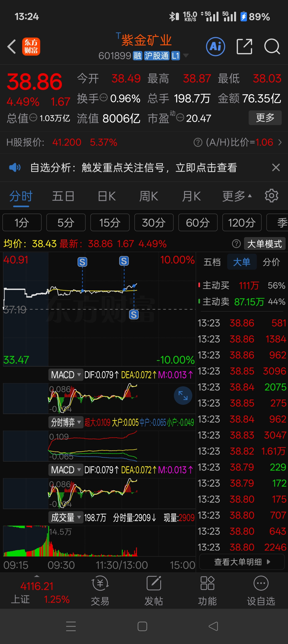Select the 1分 period button
The width and height of the screenshot is (288, 644).
pos(22,222)
